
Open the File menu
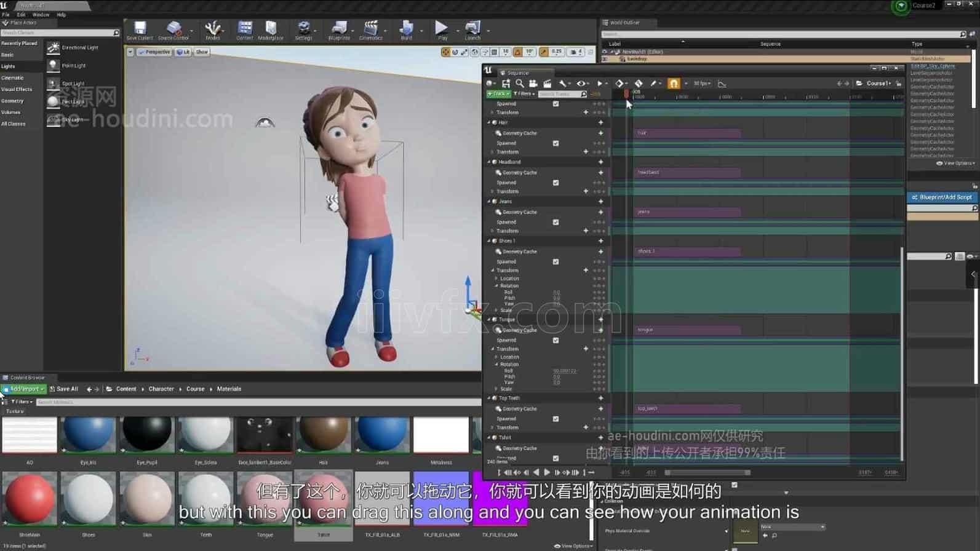(6, 15)
